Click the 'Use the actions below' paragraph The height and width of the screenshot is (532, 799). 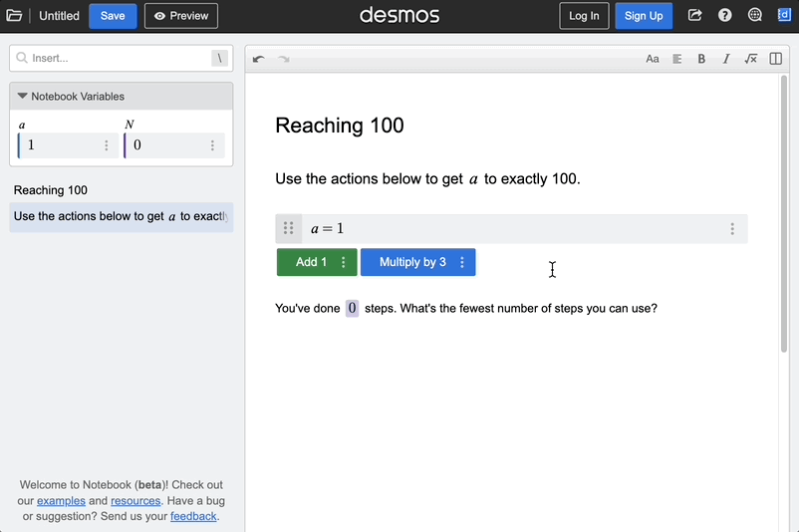pos(427,179)
